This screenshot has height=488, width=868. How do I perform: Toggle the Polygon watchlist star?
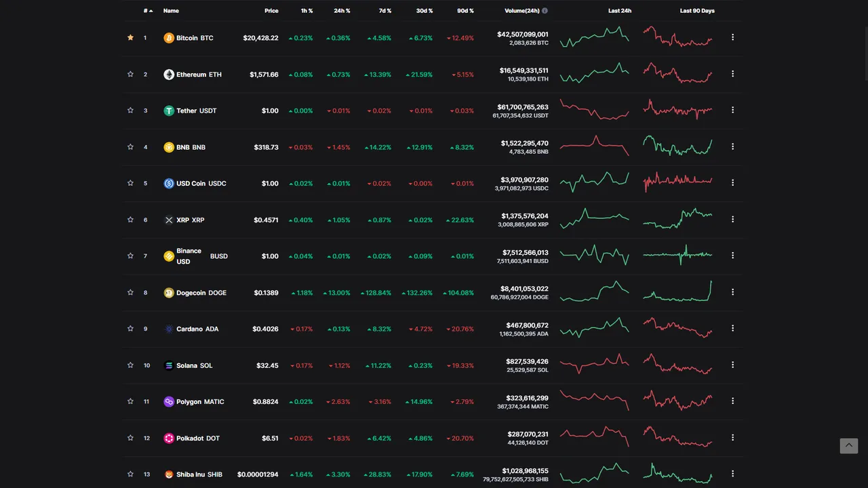pos(130,401)
